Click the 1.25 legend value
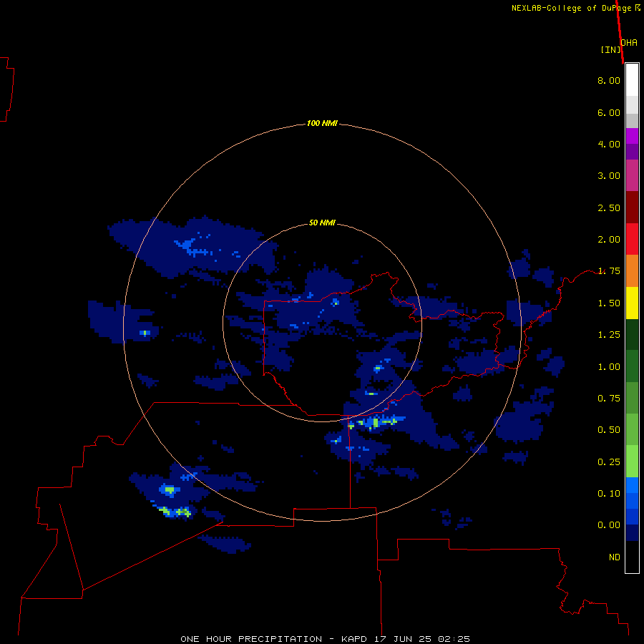Image resolution: width=644 pixels, height=644 pixels. [609, 335]
